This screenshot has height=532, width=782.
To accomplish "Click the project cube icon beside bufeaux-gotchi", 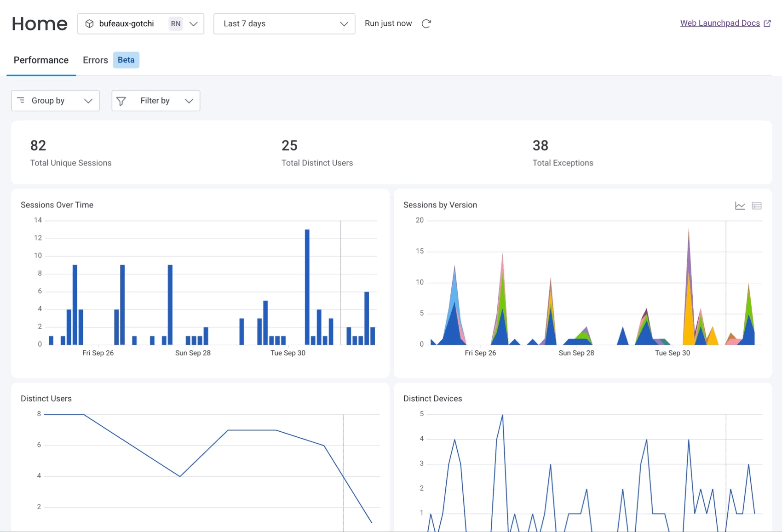I will coord(90,23).
